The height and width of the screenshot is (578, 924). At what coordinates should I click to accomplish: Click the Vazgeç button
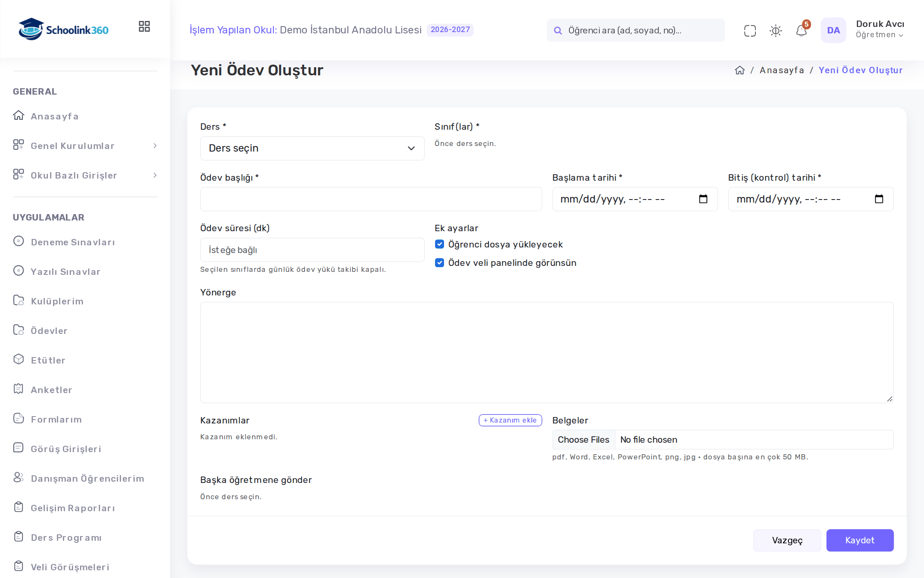point(787,540)
